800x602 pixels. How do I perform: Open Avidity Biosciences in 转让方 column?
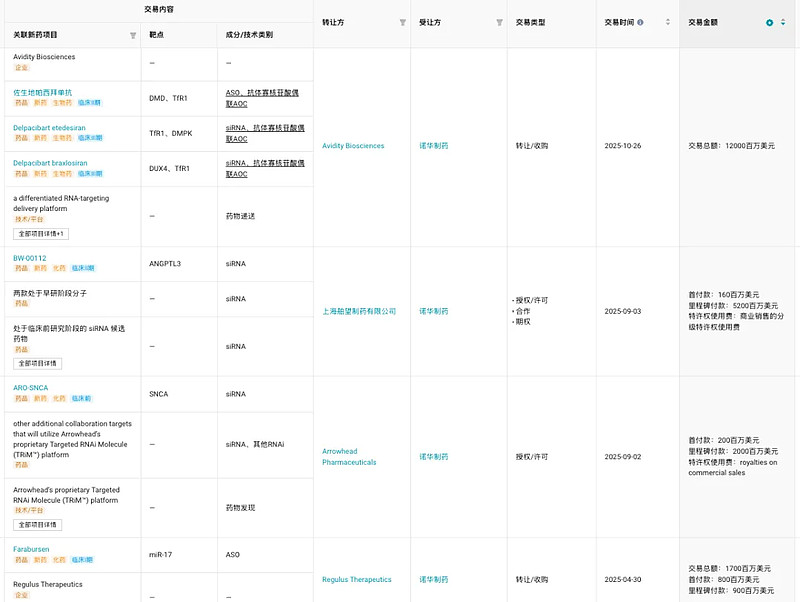[353, 146]
